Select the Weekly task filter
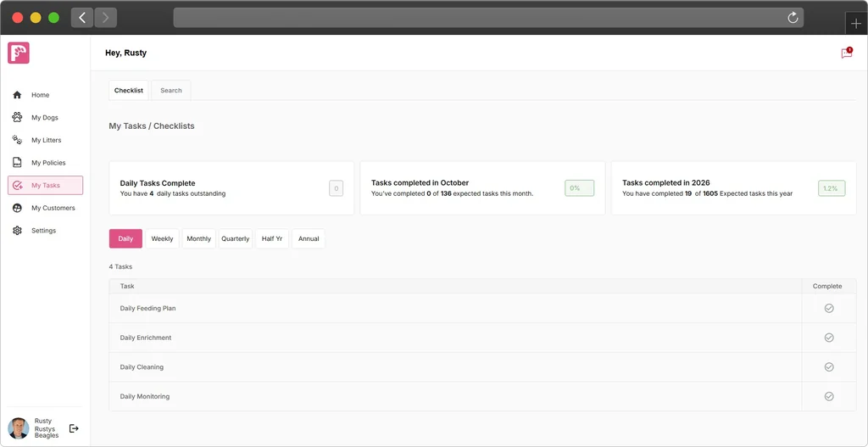Screen dimensions: 868x447 point(162,238)
